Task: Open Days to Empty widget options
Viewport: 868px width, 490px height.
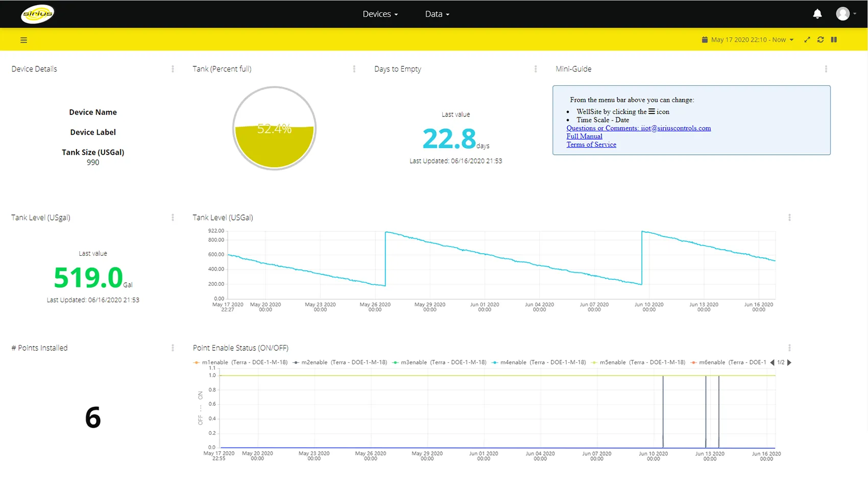Action: (536, 69)
